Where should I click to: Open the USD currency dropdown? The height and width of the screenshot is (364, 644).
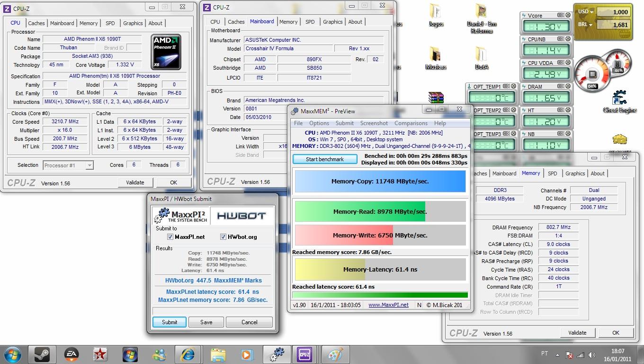point(586,12)
